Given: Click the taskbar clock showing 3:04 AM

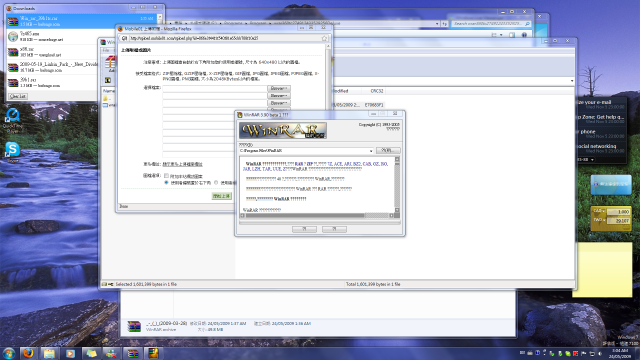Looking at the screenshot, I should tap(620, 353).
